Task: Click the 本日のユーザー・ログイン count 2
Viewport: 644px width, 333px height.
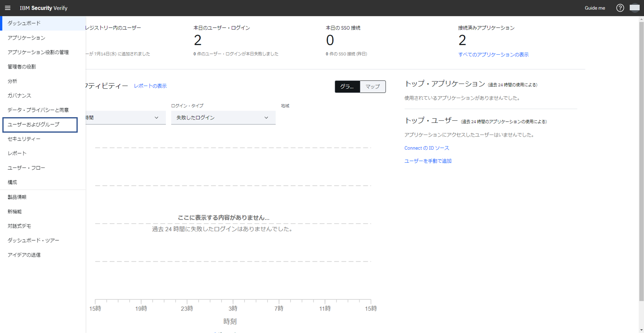Action: tap(197, 40)
